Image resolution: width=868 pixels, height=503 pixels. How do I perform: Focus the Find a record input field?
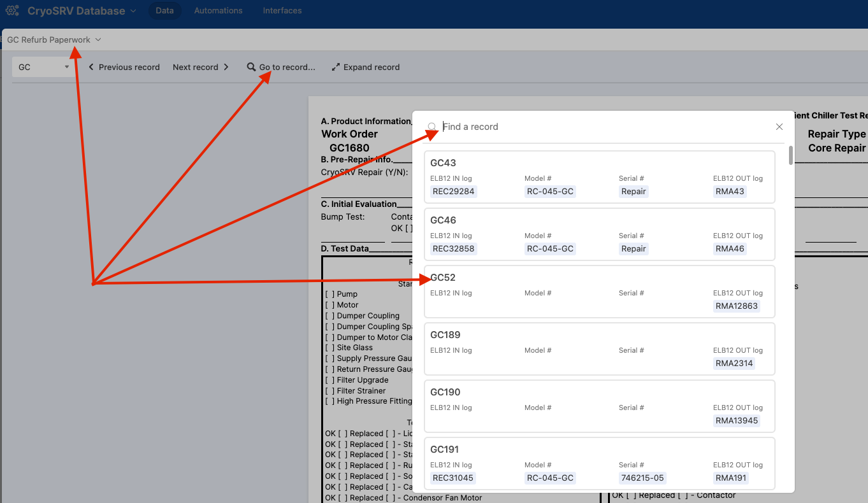604,127
